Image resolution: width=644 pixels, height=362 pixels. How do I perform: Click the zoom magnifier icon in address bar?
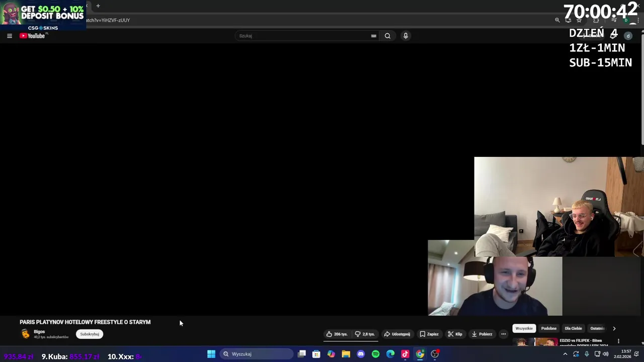(557, 20)
